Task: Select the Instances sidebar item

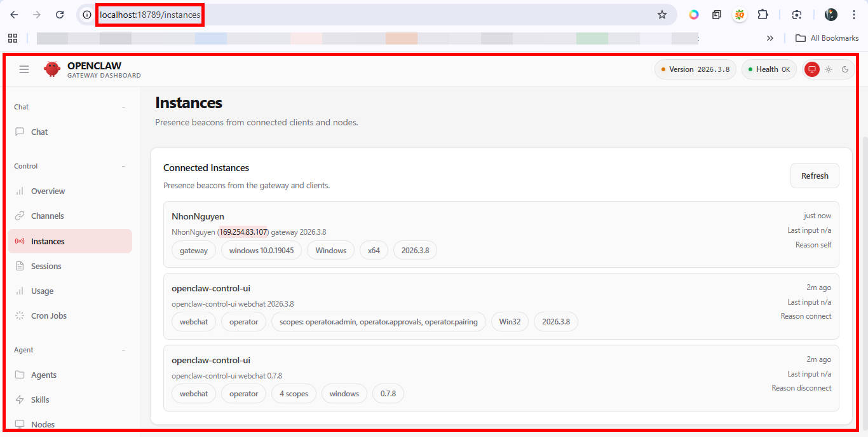Action: [70, 241]
